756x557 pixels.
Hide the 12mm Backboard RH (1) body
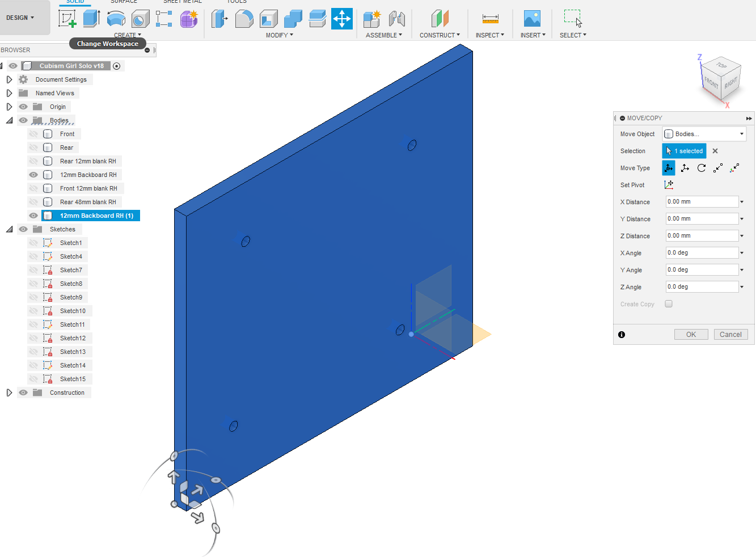click(33, 216)
